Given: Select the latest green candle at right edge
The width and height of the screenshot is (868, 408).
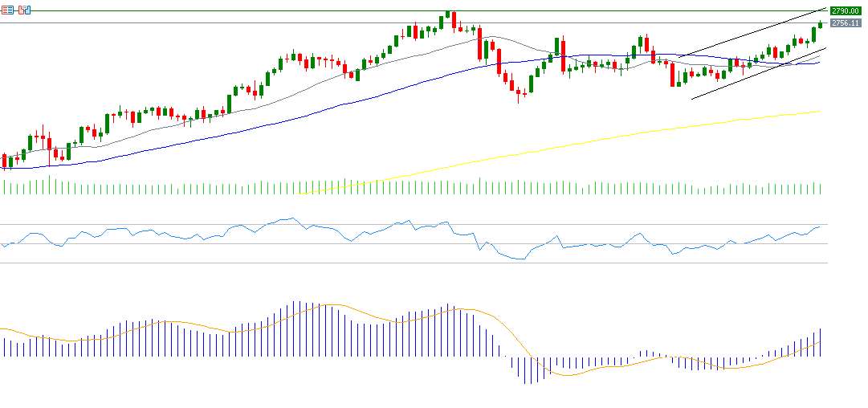Looking at the screenshot, I should [x=820, y=23].
